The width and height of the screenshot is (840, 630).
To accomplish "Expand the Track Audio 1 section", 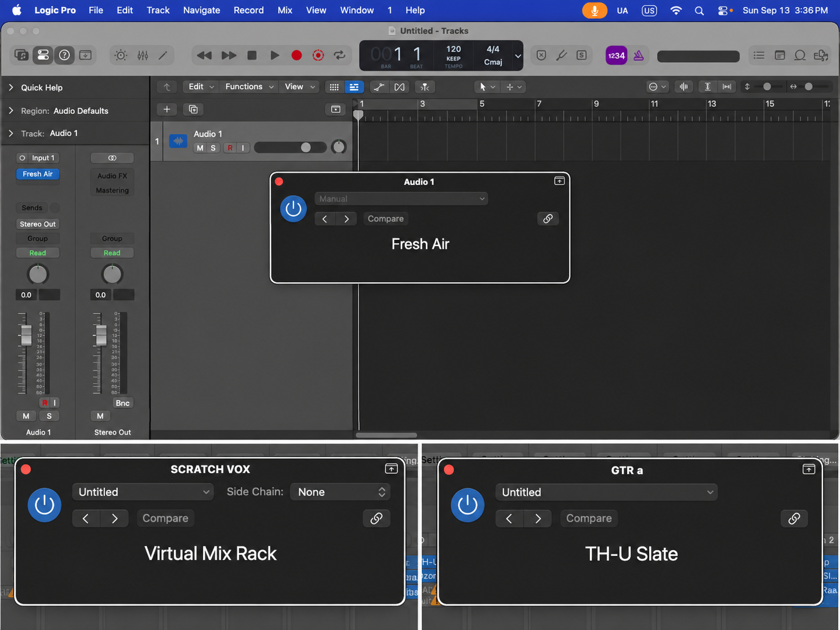I will (x=11, y=133).
